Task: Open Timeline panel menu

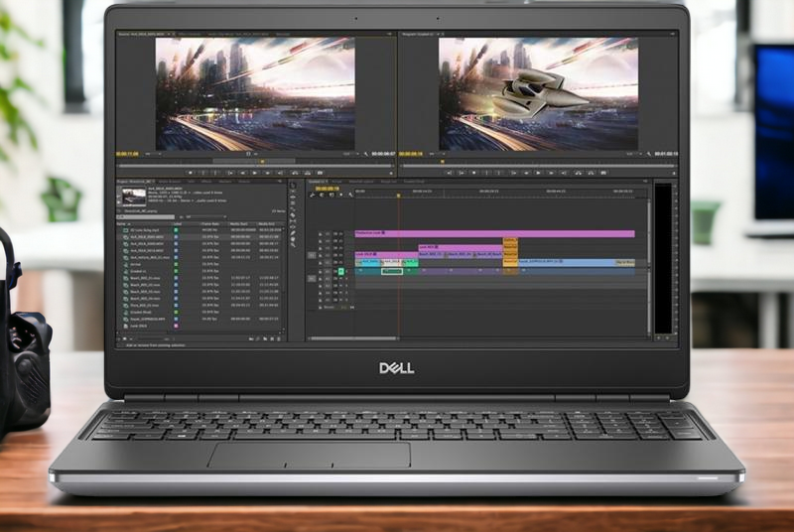Action: (x=645, y=182)
